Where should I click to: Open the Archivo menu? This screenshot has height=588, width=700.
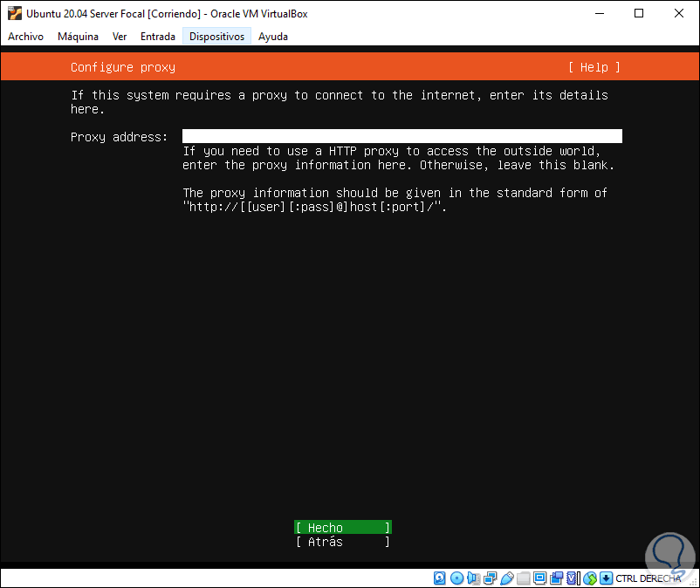[x=25, y=37]
